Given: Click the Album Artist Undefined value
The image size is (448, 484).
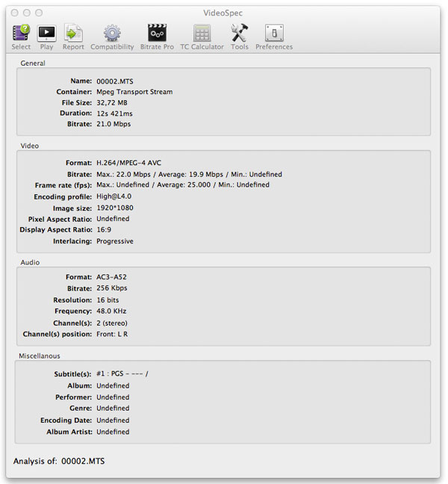Looking at the screenshot, I should 113,432.
